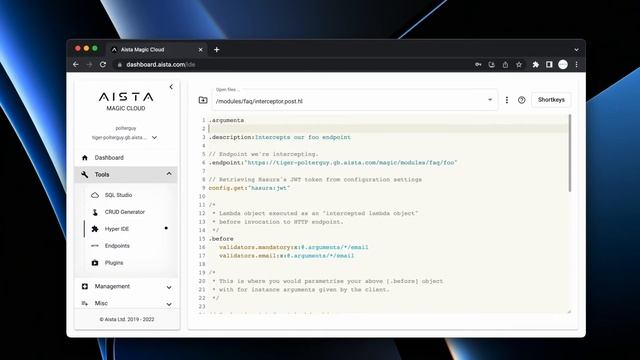Click the Tools wrench icon
The width and height of the screenshot is (640, 360).
click(85, 174)
